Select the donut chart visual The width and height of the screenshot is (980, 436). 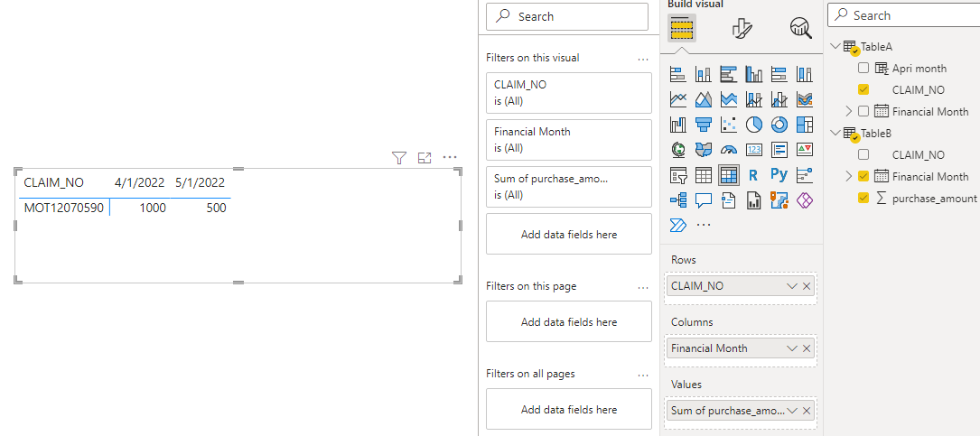tap(779, 125)
